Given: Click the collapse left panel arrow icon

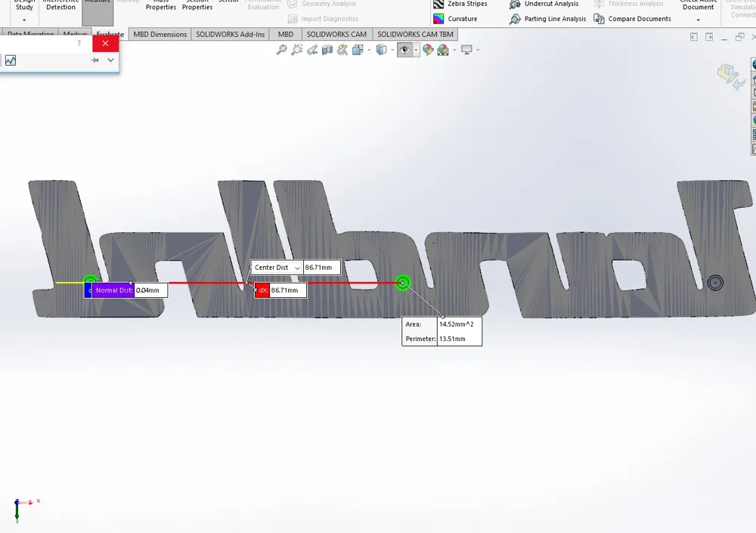Looking at the screenshot, I should pyautogui.click(x=694, y=37).
